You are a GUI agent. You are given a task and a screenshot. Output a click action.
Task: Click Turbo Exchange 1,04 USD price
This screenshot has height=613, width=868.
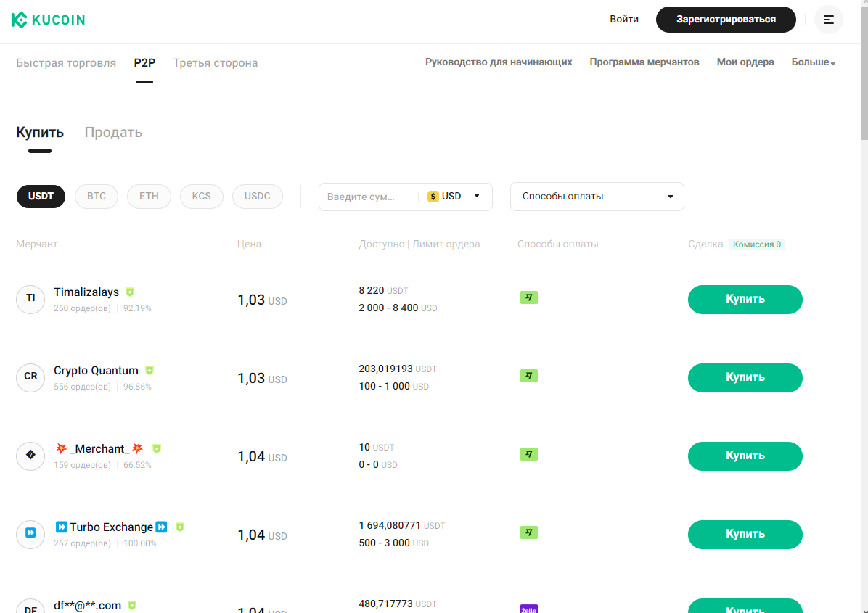click(263, 535)
